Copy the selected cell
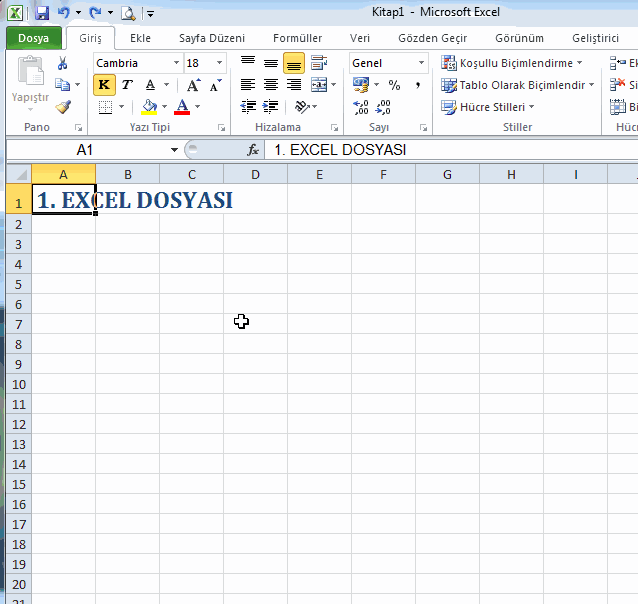The width and height of the screenshot is (638, 604). pos(62,85)
